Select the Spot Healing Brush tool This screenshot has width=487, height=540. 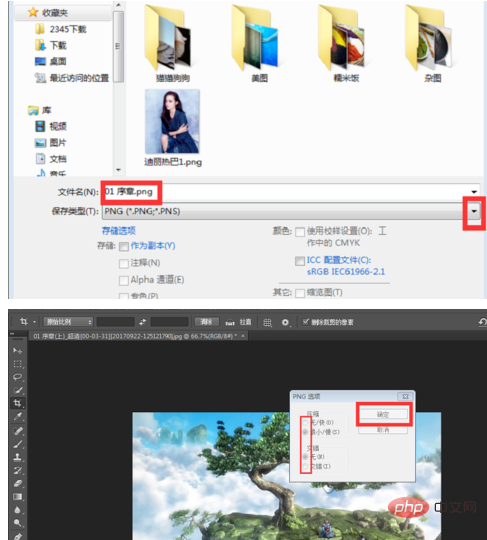17,430
